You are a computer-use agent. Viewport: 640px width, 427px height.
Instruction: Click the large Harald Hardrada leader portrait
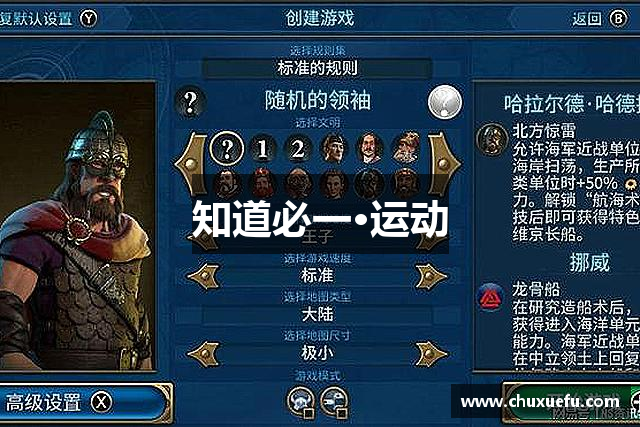[x=77, y=227]
